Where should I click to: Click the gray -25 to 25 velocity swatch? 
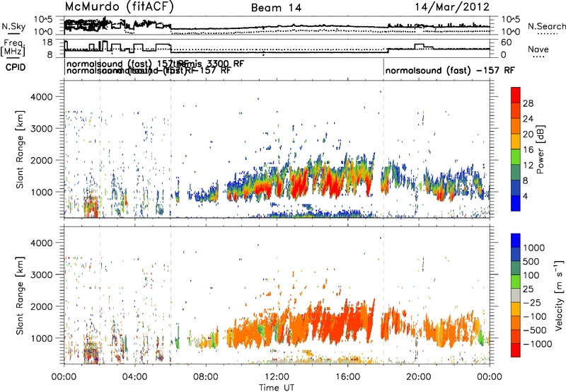tap(516, 295)
